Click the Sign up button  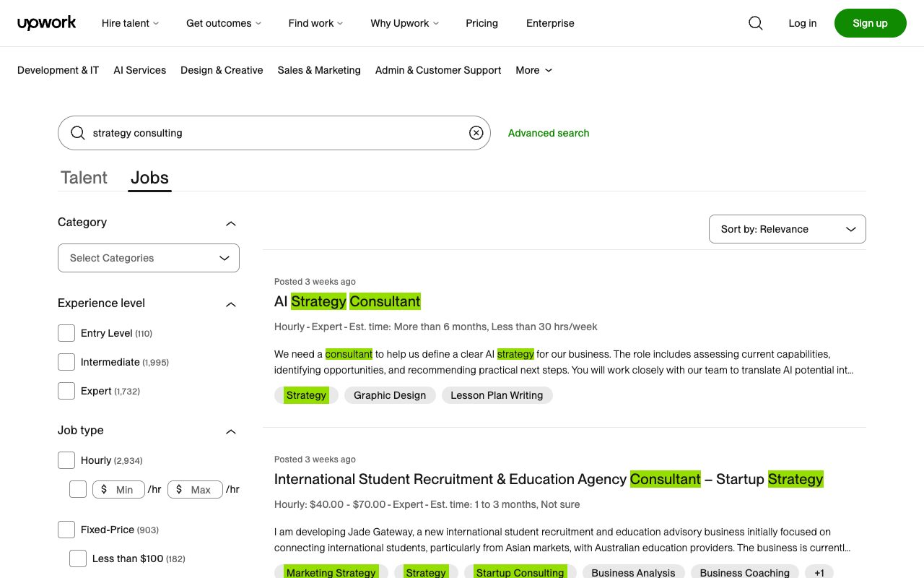click(x=871, y=23)
